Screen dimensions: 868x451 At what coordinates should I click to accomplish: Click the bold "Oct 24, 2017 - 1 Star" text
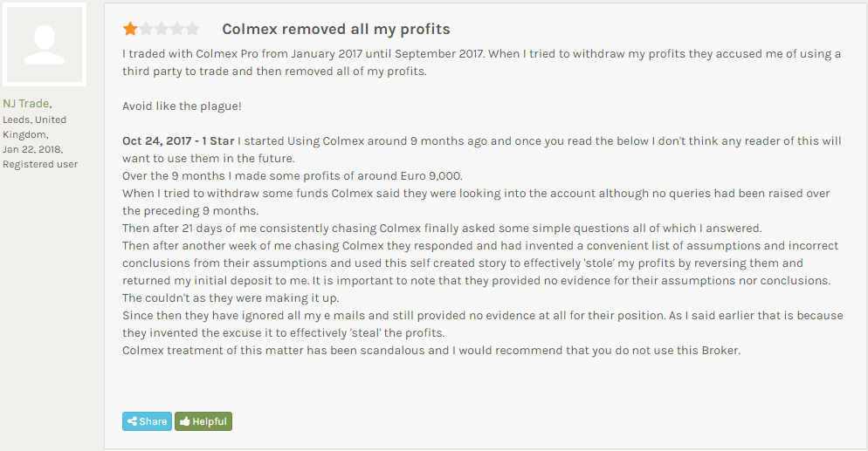point(178,141)
